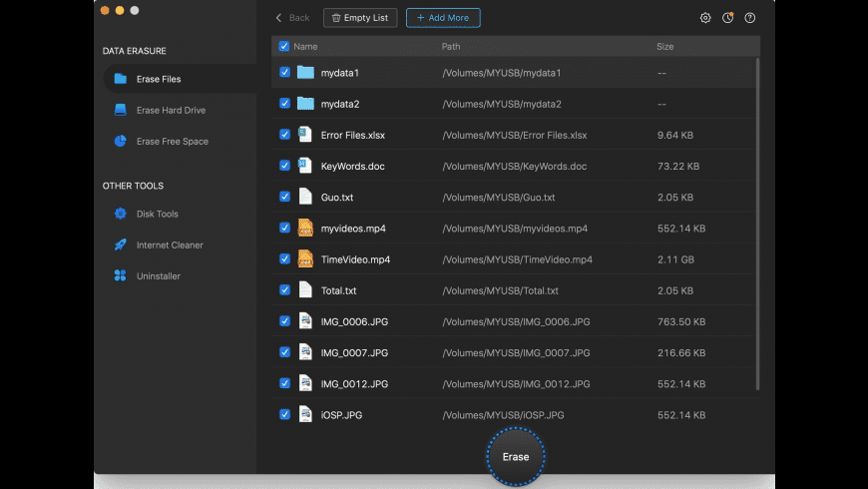Click the IMG_0006.JPG image icon
The image size is (868, 489).
[305, 320]
